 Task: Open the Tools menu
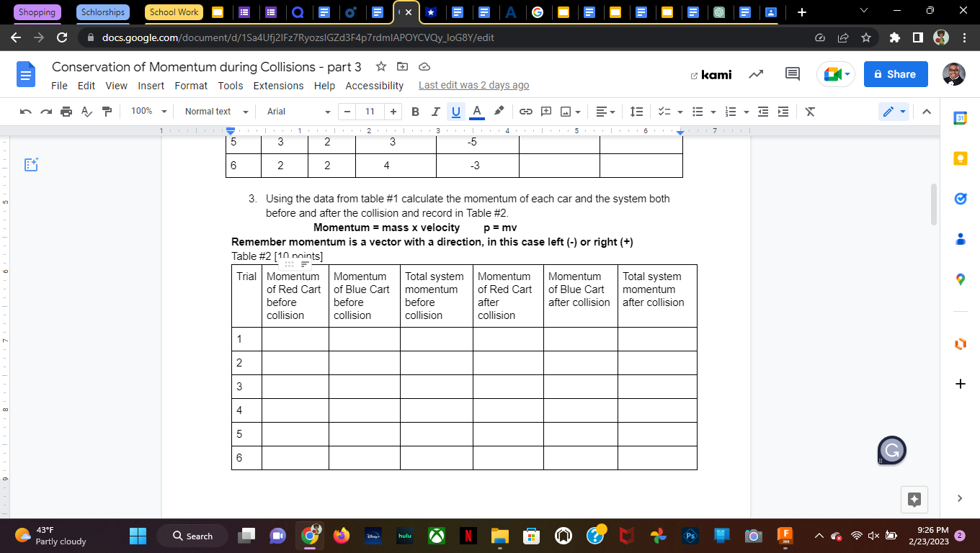point(231,86)
